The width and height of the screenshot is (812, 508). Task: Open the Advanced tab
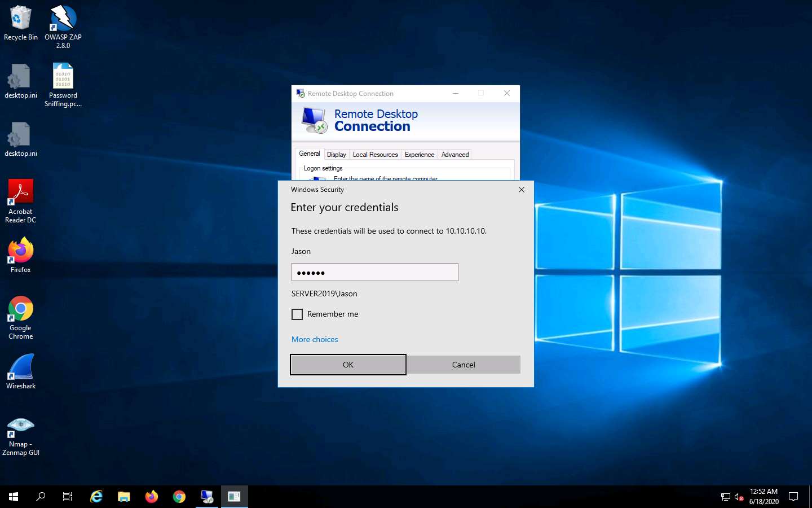pyautogui.click(x=455, y=155)
